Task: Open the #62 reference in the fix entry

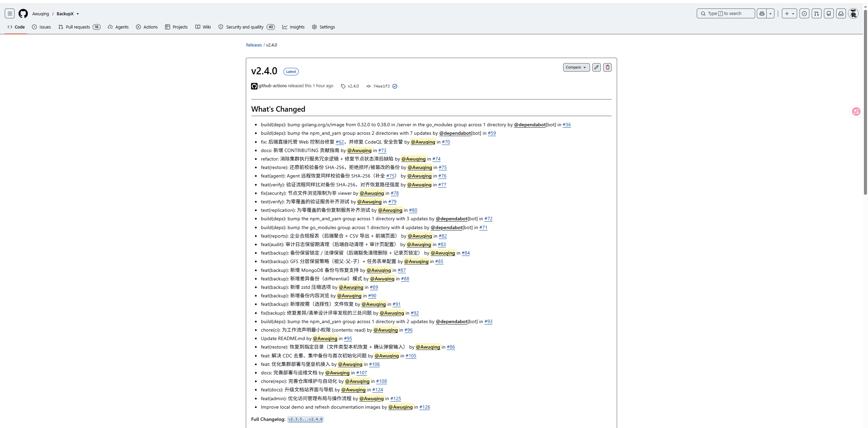Action: (340, 142)
